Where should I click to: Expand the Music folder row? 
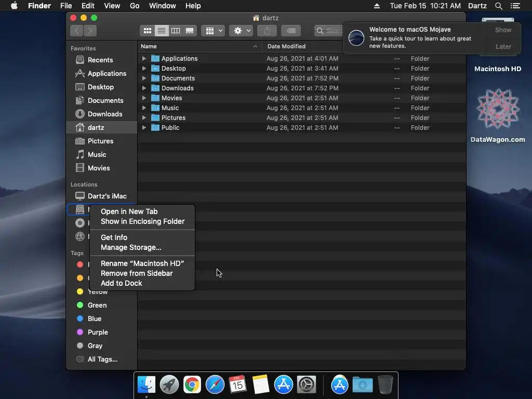(144, 108)
